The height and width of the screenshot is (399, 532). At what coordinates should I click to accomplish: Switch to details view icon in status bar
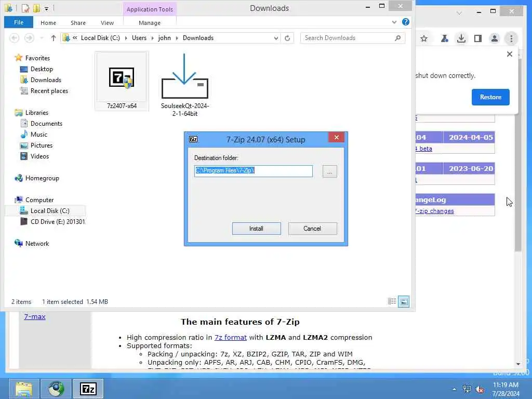392,301
